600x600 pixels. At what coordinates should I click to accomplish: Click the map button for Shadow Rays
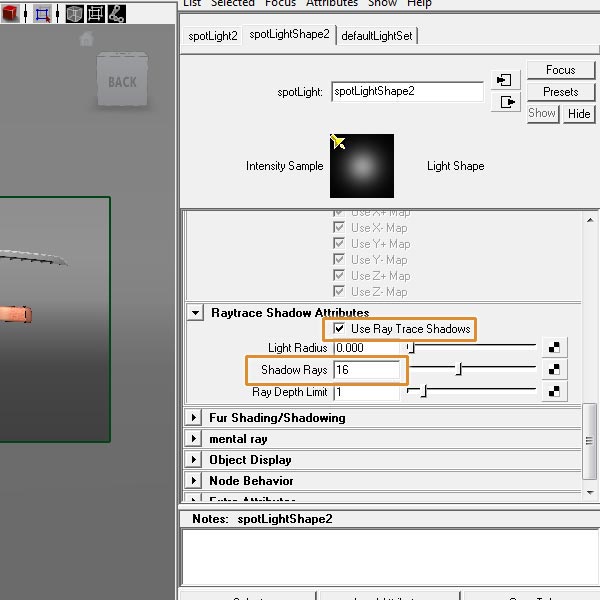(554, 369)
